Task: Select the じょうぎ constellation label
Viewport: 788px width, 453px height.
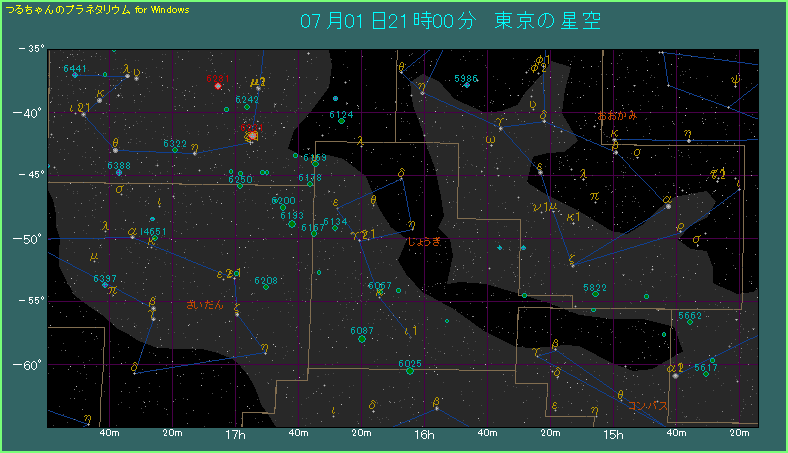Action: [x=424, y=241]
